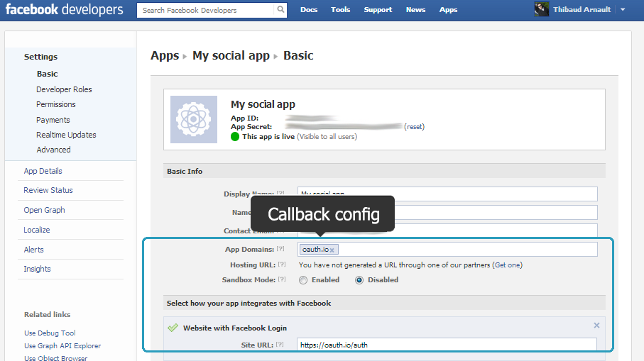Select Basic settings item
The image size is (644, 361).
48,74
